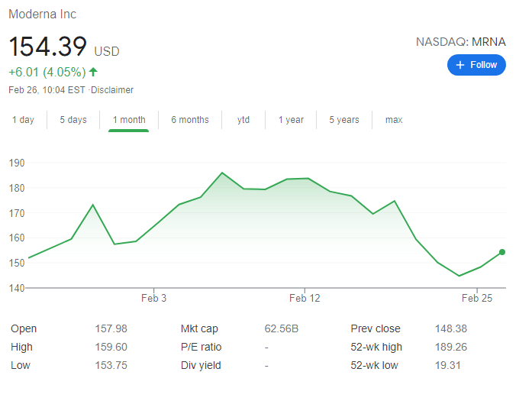
Task: Click the 52-wk high label
Action: 376,347
